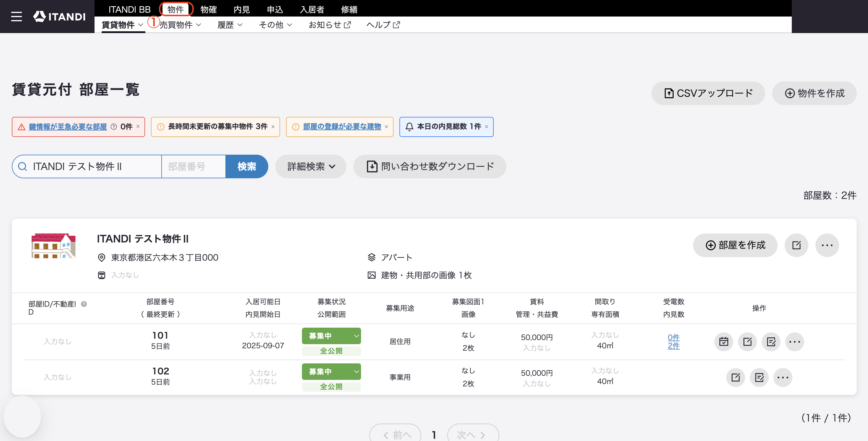Viewport: 868px width, 441px height.
Task: Click room number 101
Action: pos(160,335)
